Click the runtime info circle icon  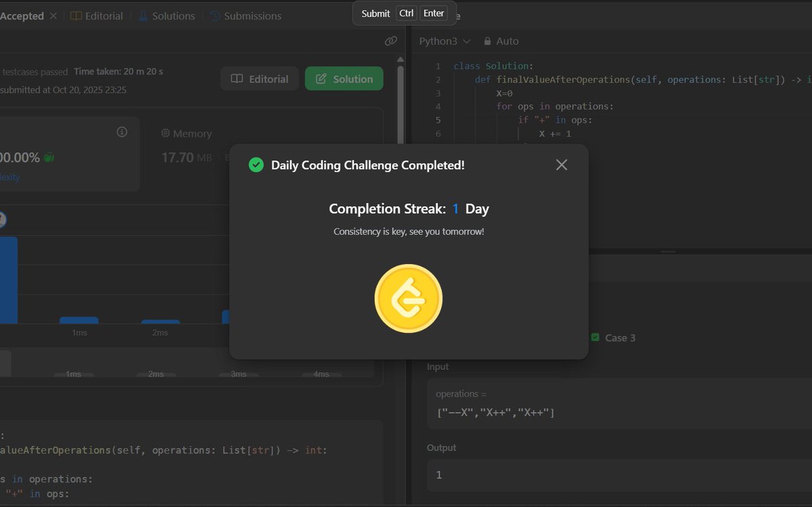pyautogui.click(x=122, y=132)
